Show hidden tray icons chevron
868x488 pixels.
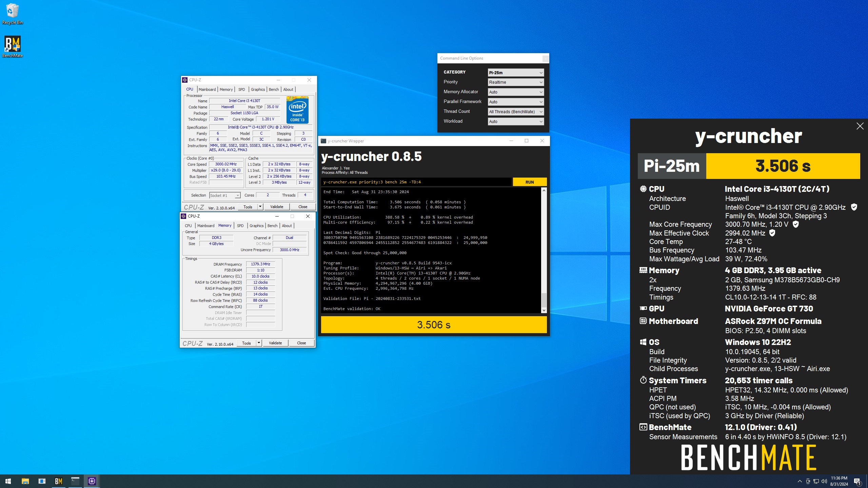coord(800,481)
